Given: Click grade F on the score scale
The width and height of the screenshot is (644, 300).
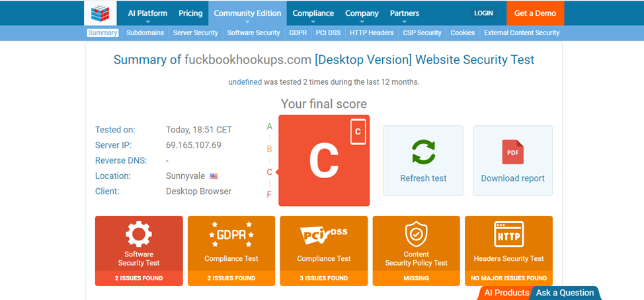Looking at the screenshot, I should pos(269,195).
